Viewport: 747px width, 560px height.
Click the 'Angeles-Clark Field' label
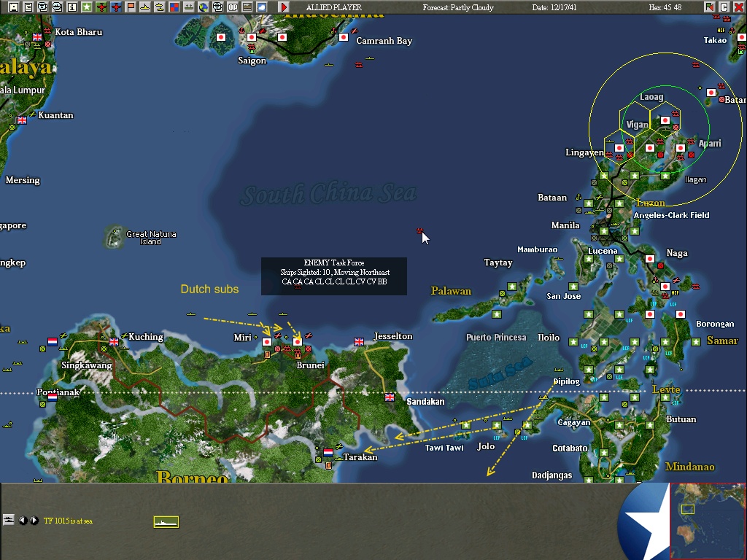pyautogui.click(x=671, y=215)
